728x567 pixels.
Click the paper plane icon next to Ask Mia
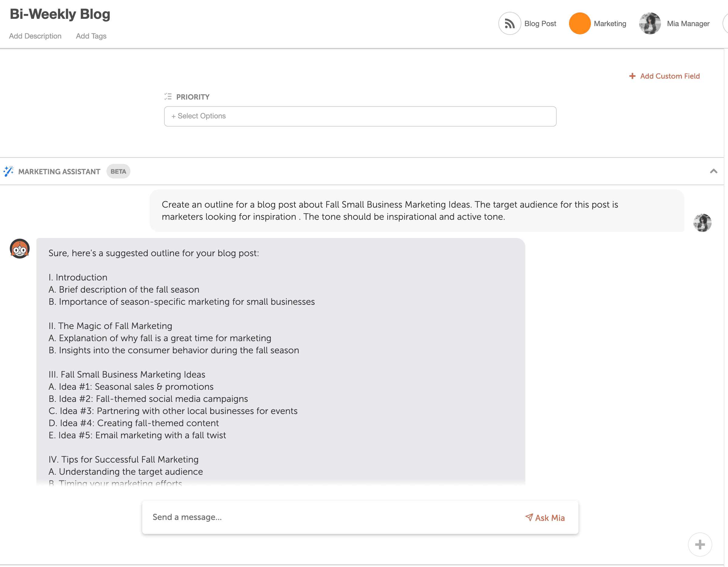click(529, 517)
